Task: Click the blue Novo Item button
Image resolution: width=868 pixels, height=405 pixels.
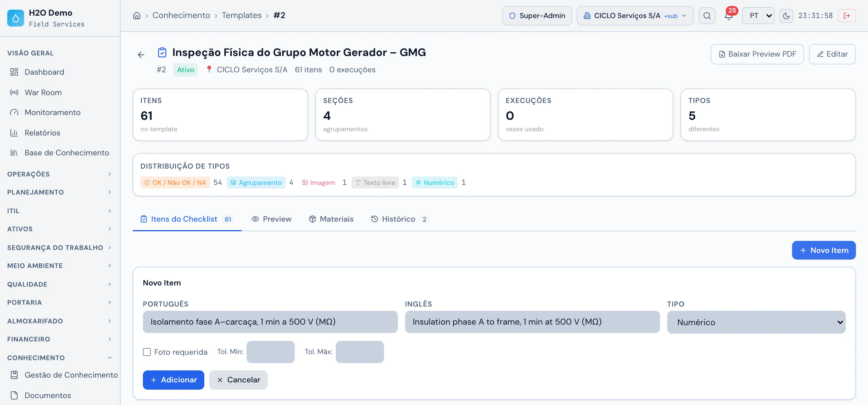Action: point(823,250)
